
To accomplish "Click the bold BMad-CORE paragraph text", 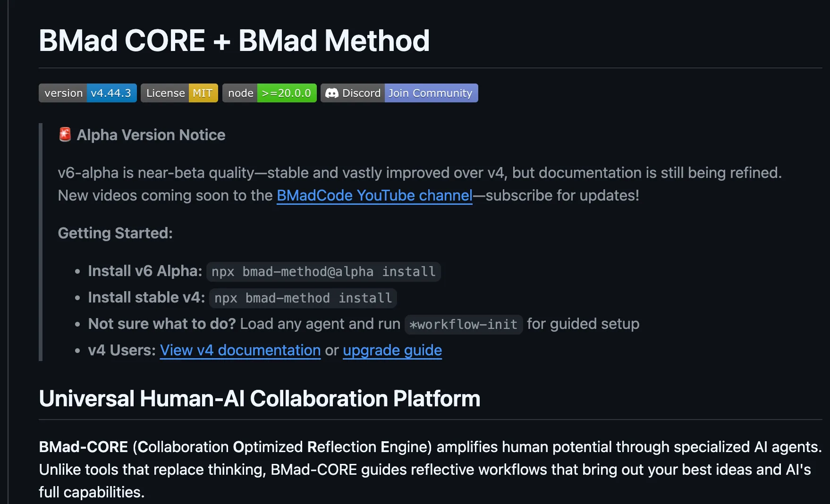I will pos(83,447).
